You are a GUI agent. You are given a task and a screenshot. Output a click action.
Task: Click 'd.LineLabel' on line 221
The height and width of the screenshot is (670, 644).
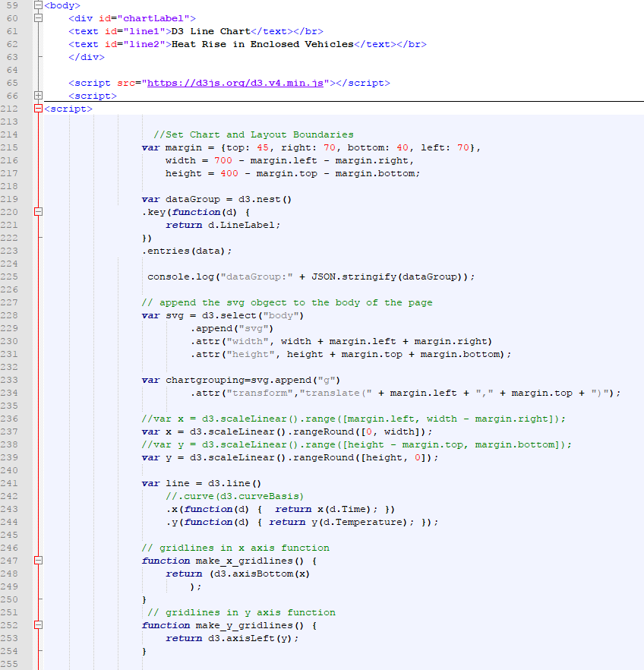241,225
